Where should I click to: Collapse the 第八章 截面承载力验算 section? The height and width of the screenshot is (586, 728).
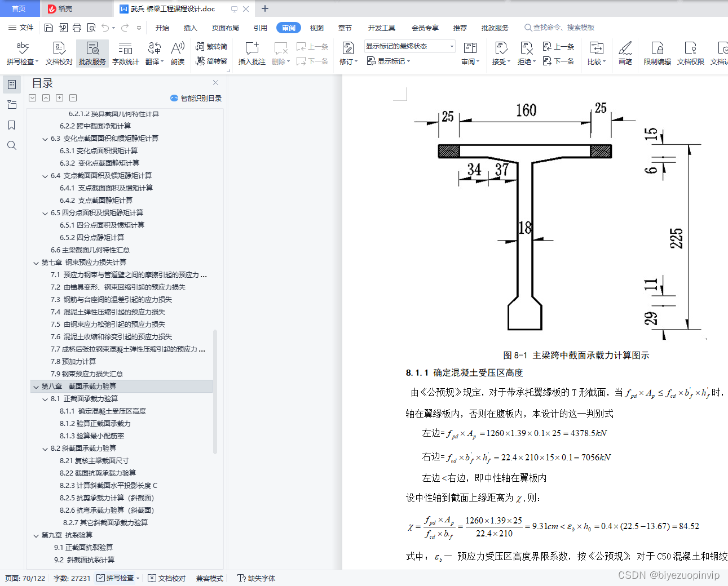[x=36, y=386]
